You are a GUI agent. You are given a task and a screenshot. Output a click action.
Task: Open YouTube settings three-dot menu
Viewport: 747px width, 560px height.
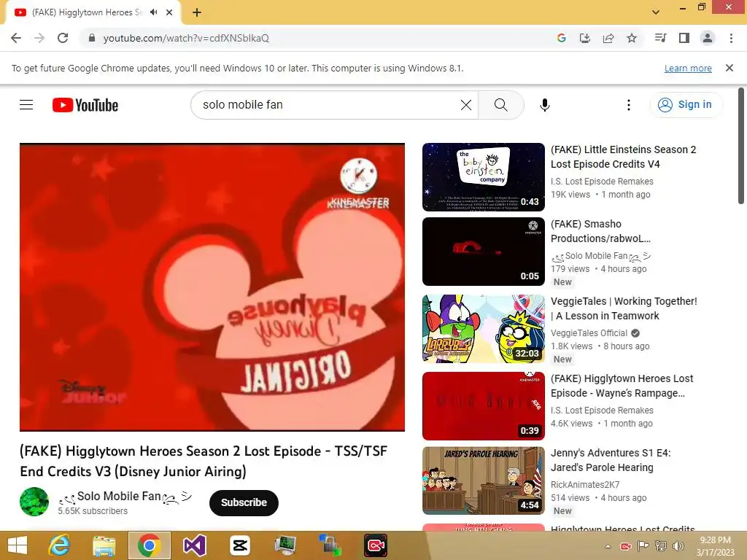tap(628, 105)
